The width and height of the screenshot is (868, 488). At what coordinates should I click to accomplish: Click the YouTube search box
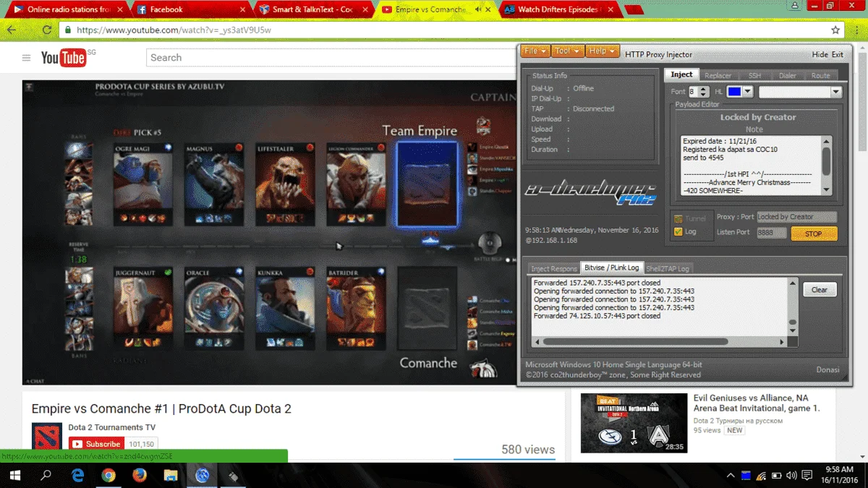tap(333, 58)
